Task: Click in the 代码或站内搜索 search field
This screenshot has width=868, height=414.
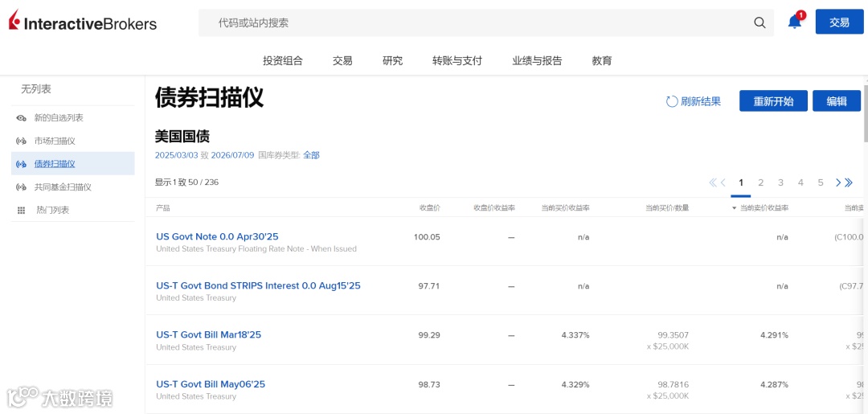Action: [x=486, y=23]
